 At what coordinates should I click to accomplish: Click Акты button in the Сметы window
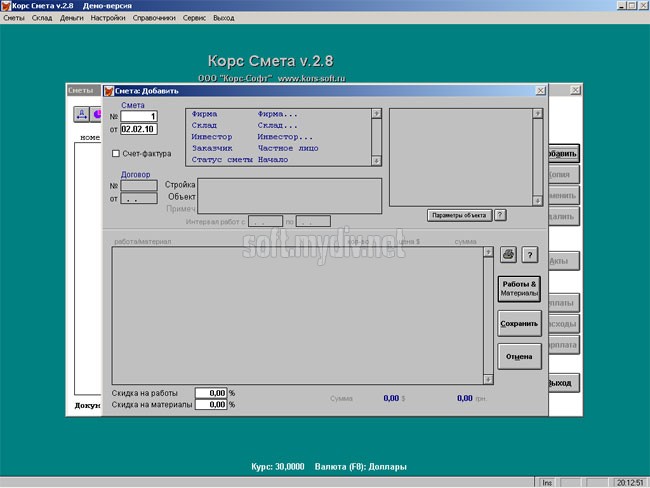click(563, 261)
